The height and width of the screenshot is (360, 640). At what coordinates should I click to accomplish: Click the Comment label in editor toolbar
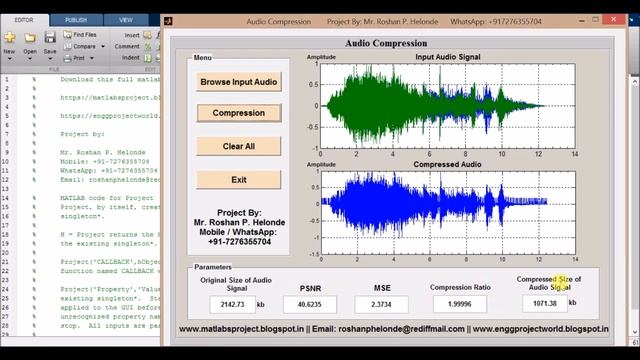(x=127, y=47)
